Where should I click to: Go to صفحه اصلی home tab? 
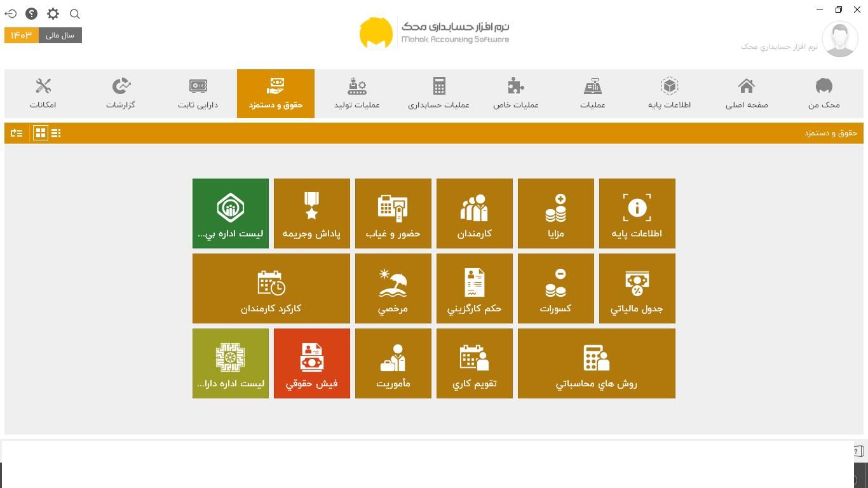(x=747, y=93)
